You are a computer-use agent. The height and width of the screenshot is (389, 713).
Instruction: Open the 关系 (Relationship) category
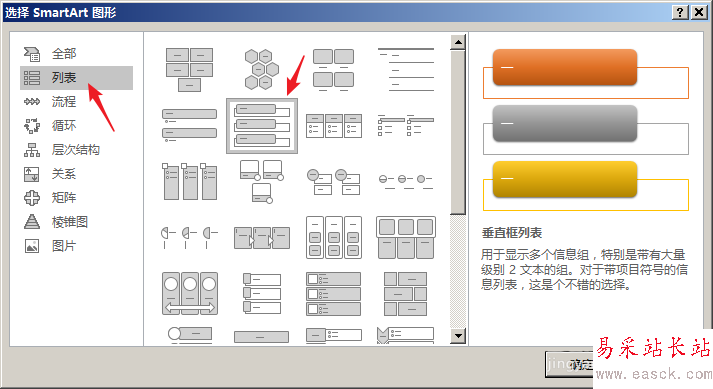[76, 174]
